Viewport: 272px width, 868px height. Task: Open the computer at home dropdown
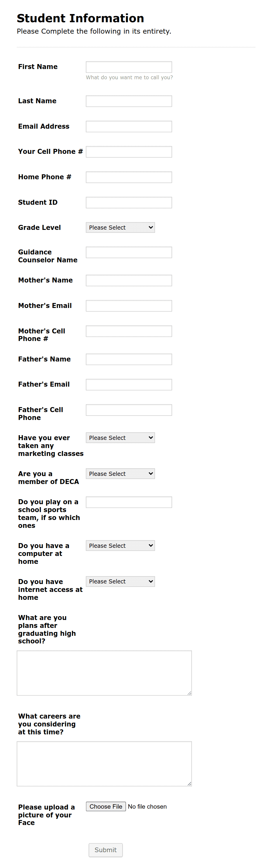(120, 545)
